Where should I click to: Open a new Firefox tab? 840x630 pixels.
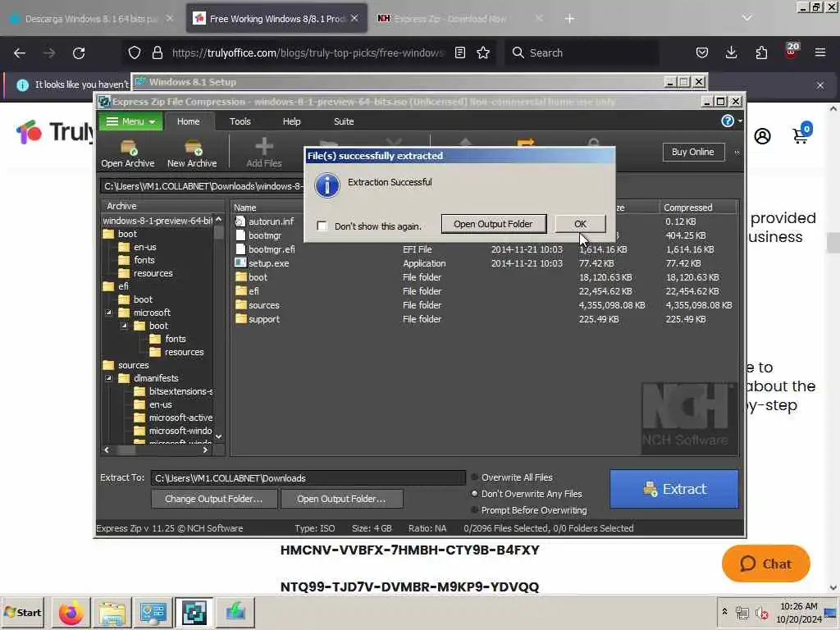[569, 19]
